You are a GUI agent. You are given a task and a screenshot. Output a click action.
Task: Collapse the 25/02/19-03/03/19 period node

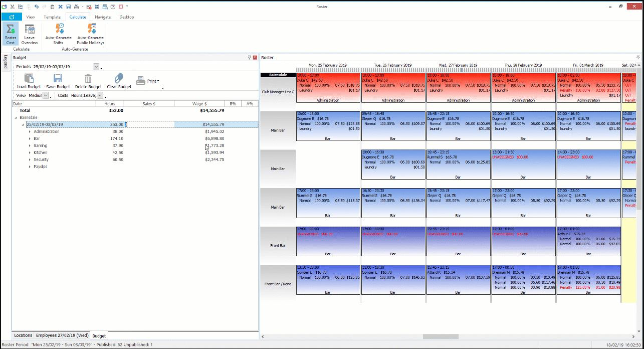coord(23,124)
